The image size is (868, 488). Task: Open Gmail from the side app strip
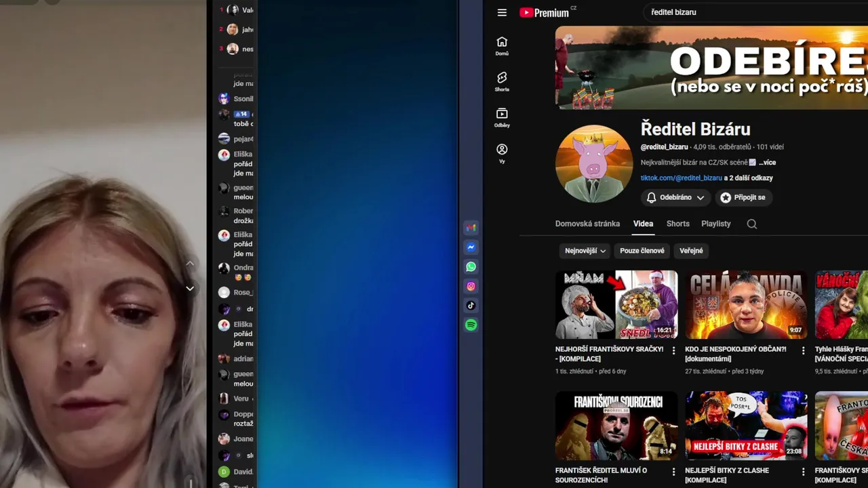point(471,228)
